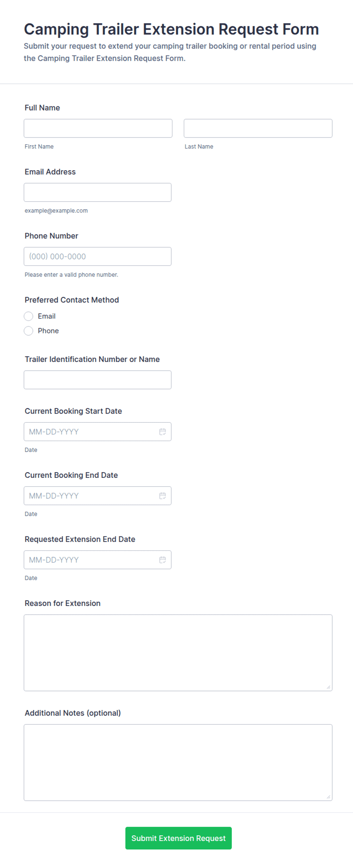Click inside Additional Notes text area
The height and width of the screenshot is (868, 353).
coord(178,762)
